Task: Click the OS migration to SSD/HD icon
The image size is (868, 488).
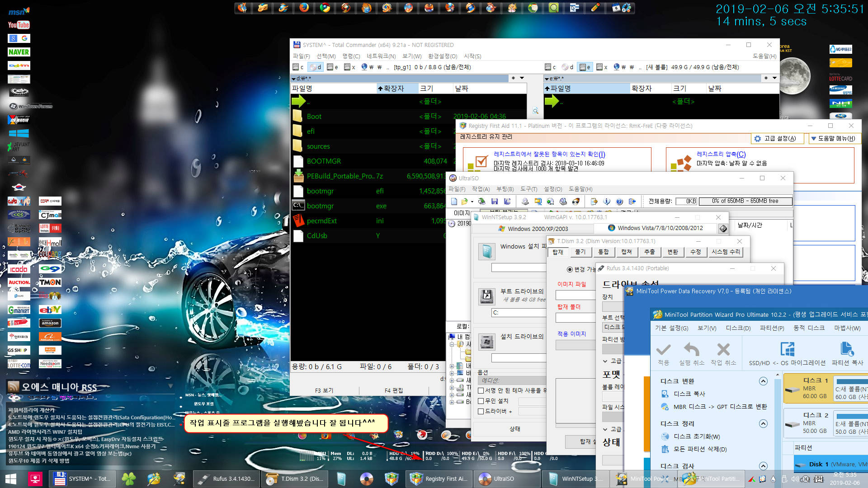Action: [x=787, y=350]
